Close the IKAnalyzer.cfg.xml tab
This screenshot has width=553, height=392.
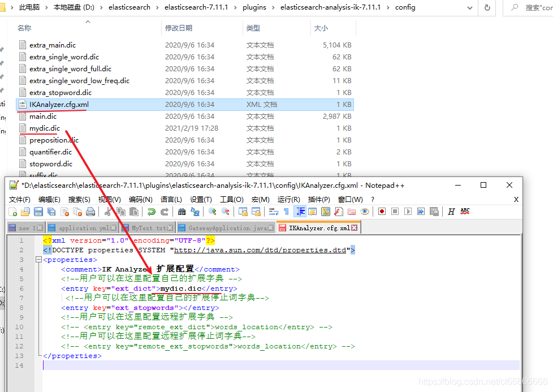pos(354,228)
